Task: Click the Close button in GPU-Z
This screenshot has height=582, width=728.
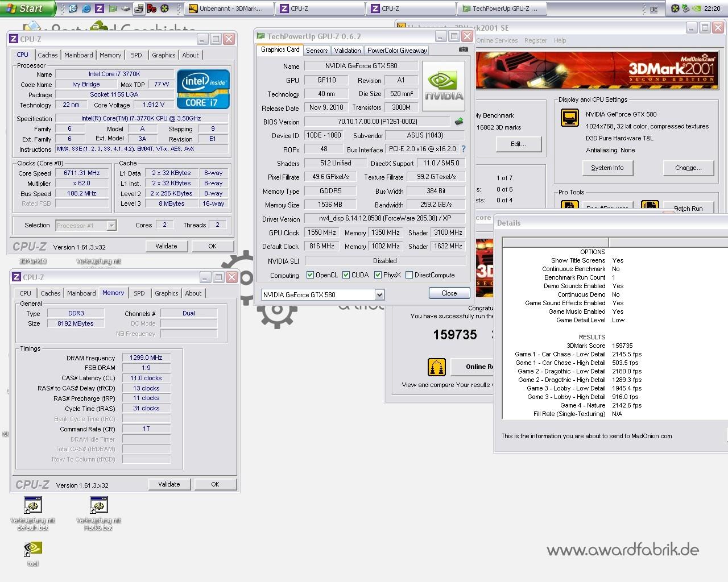Action: (x=449, y=293)
